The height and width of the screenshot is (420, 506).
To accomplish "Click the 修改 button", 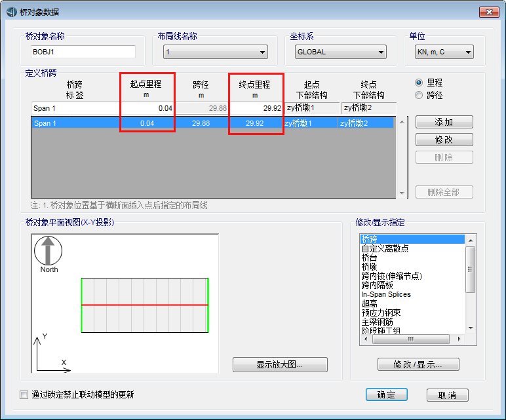I will tap(444, 140).
